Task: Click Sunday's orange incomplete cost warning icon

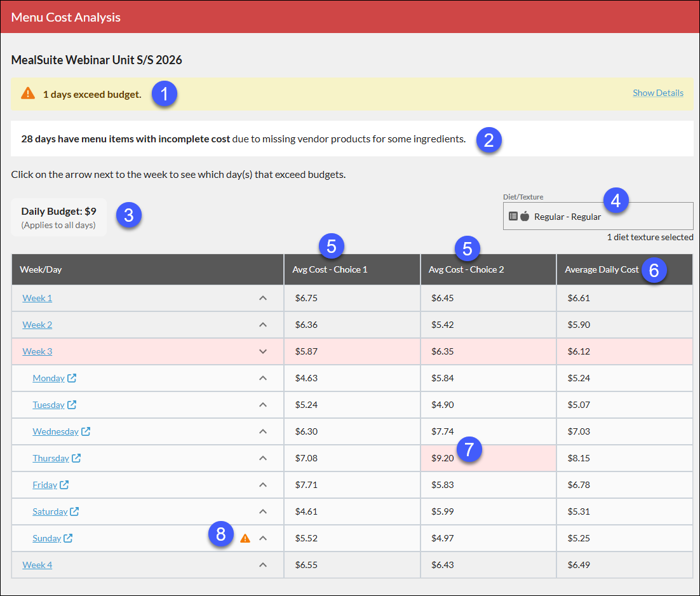Action: (x=245, y=538)
